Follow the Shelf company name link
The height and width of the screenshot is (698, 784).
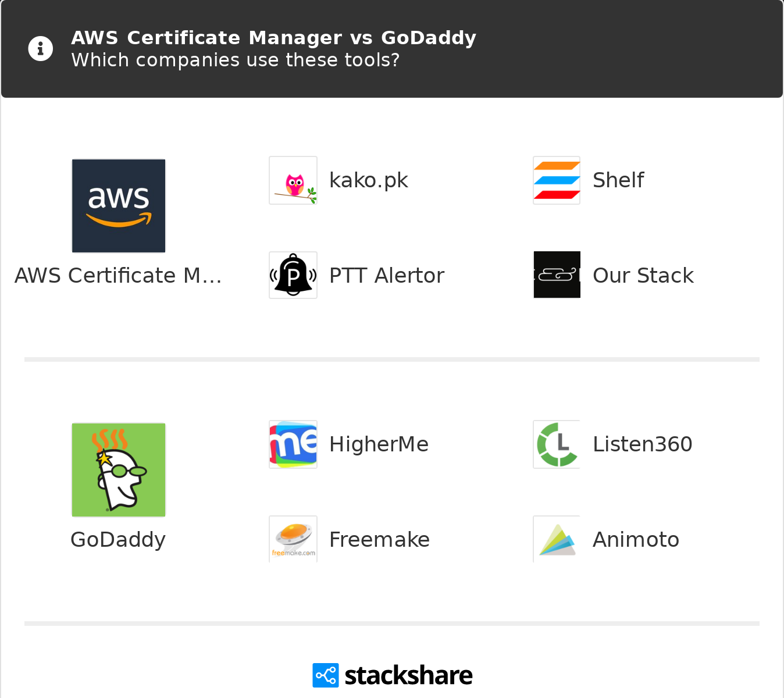click(x=618, y=180)
